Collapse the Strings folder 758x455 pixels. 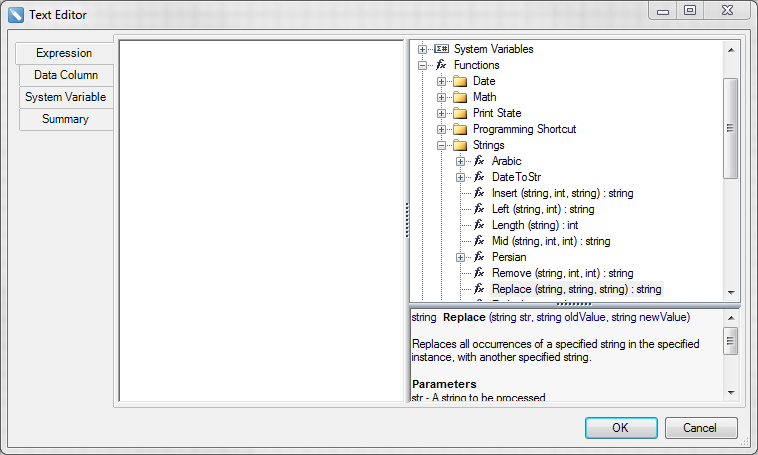click(x=441, y=145)
